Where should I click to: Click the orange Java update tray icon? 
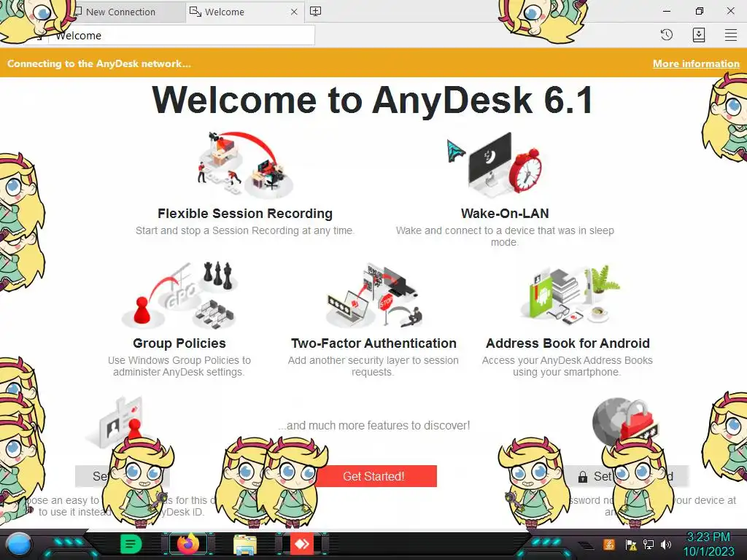coord(609,544)
